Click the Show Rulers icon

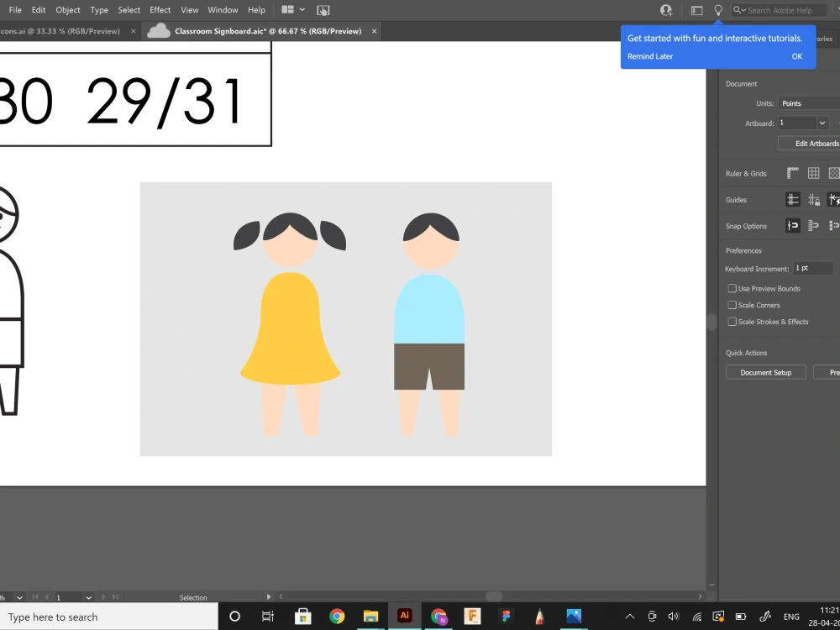[x=792, y=173]
